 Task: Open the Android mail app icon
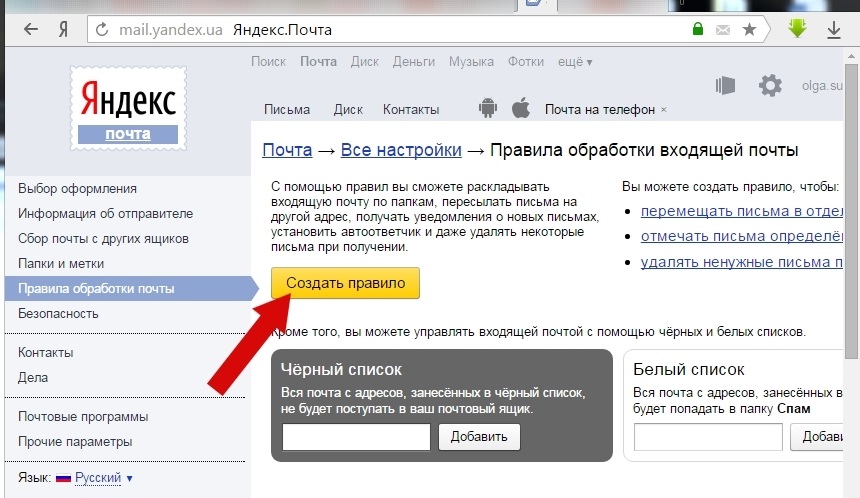pos(488,107)
